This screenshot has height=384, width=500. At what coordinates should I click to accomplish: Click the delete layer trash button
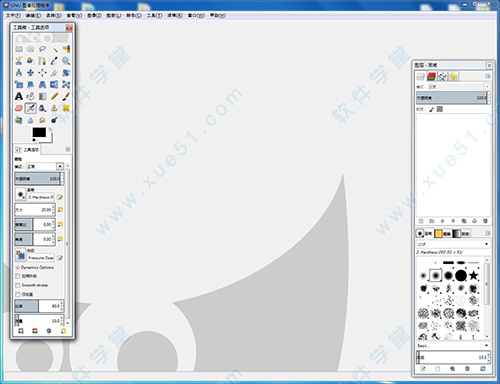(485, 221)
